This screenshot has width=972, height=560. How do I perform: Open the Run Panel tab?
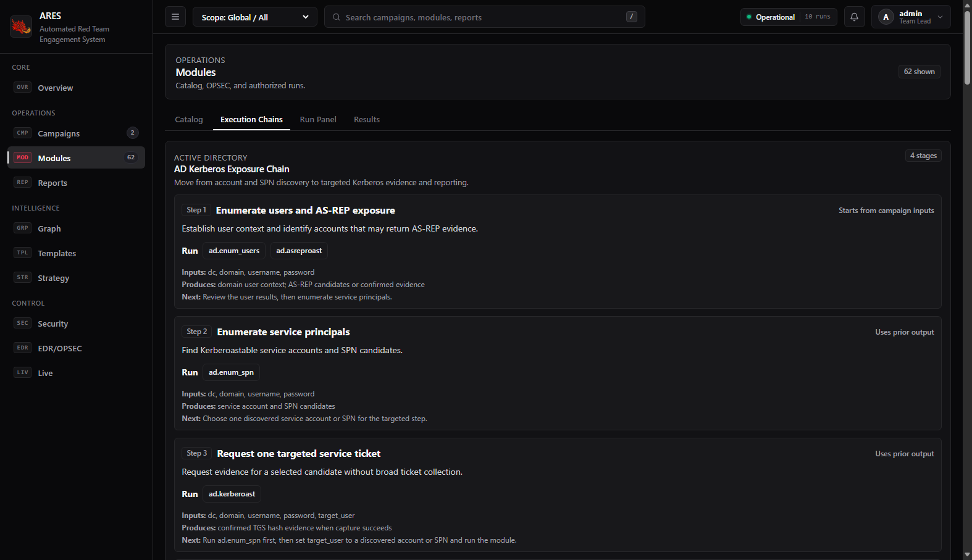pyautogui.click(x=318, y=119)
